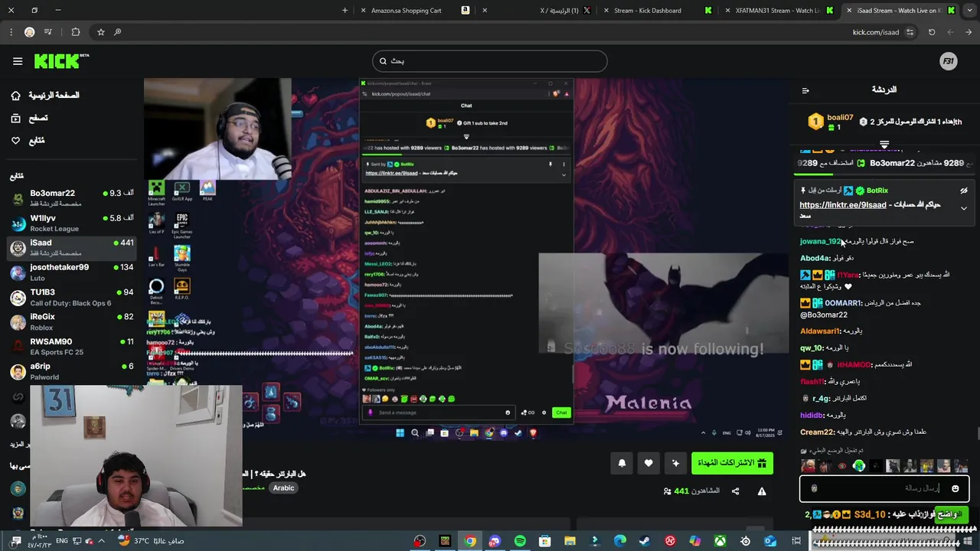This screenshot has width=980, height=551.
Task: Toggle the heart follow button
Action: click(648, 463)
